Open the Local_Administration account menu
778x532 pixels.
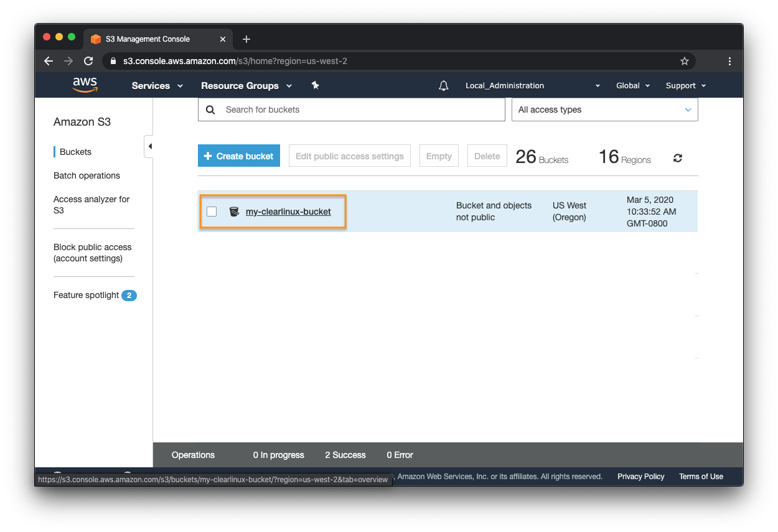pyautogui.click(x=533, y=86)
